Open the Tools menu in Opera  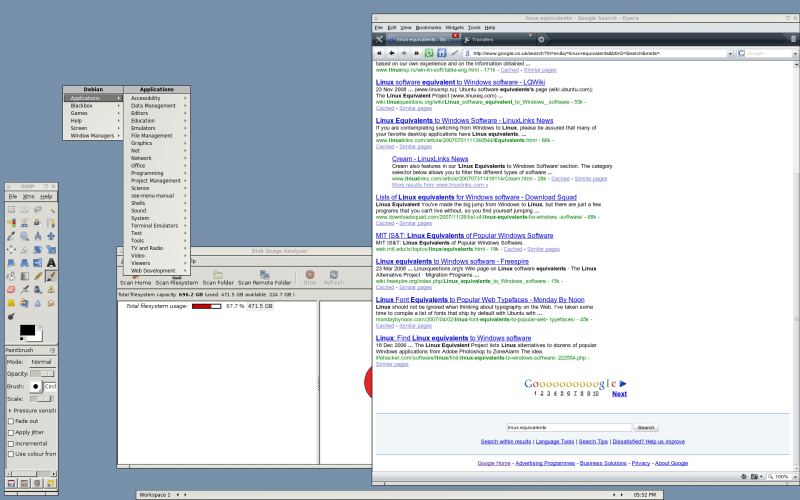coord(474,28)
